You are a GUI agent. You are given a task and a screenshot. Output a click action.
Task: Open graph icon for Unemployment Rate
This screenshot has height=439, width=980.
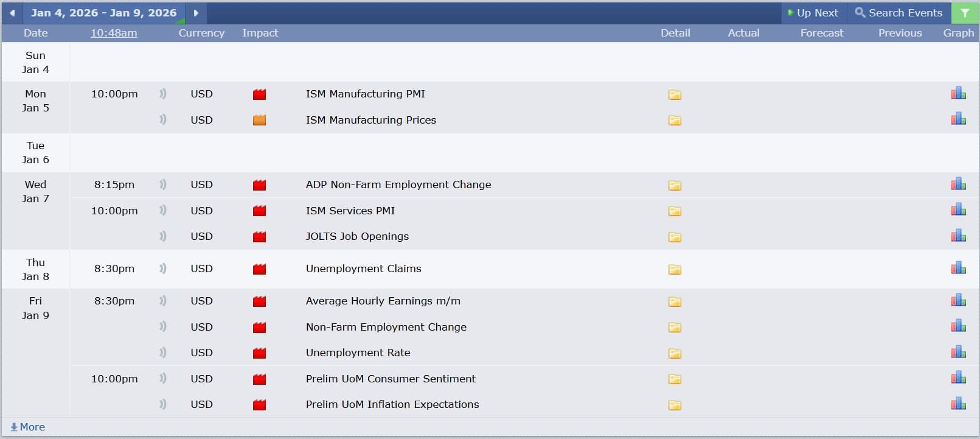coord(958,352)
